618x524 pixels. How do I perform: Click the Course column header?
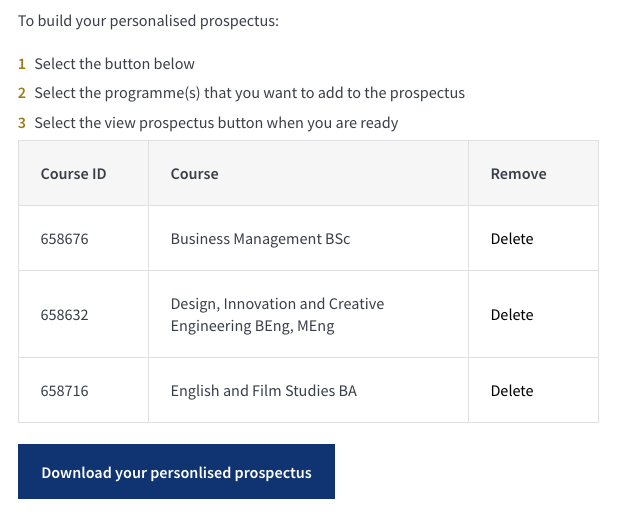pyautogui.click(x=194, y=174)
